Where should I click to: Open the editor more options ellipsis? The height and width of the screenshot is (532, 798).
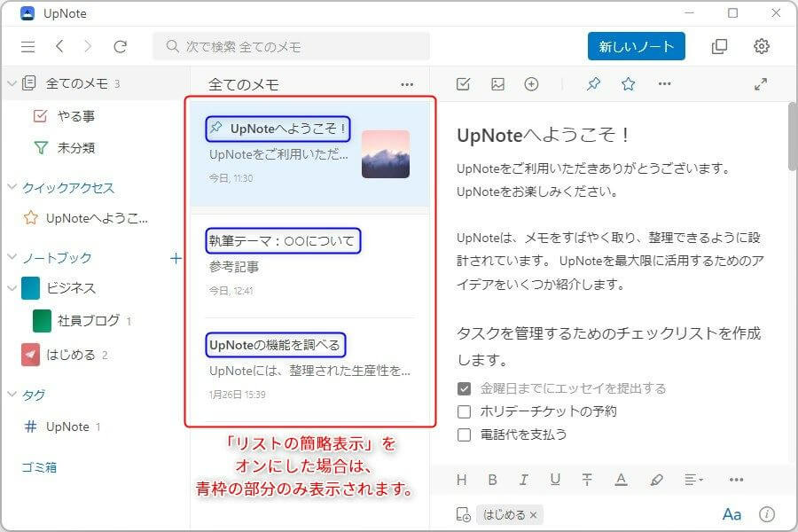coord(665,83)
